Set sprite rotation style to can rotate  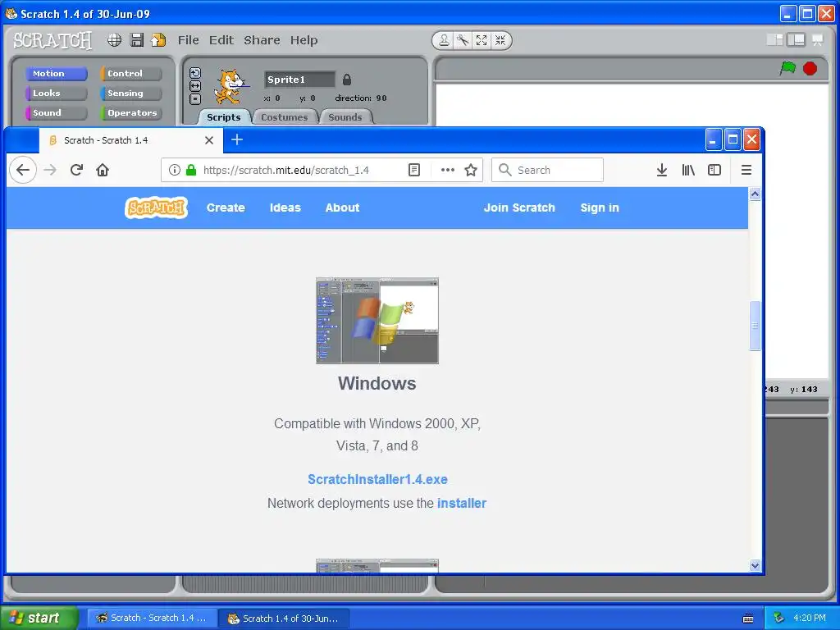(195, 73)
